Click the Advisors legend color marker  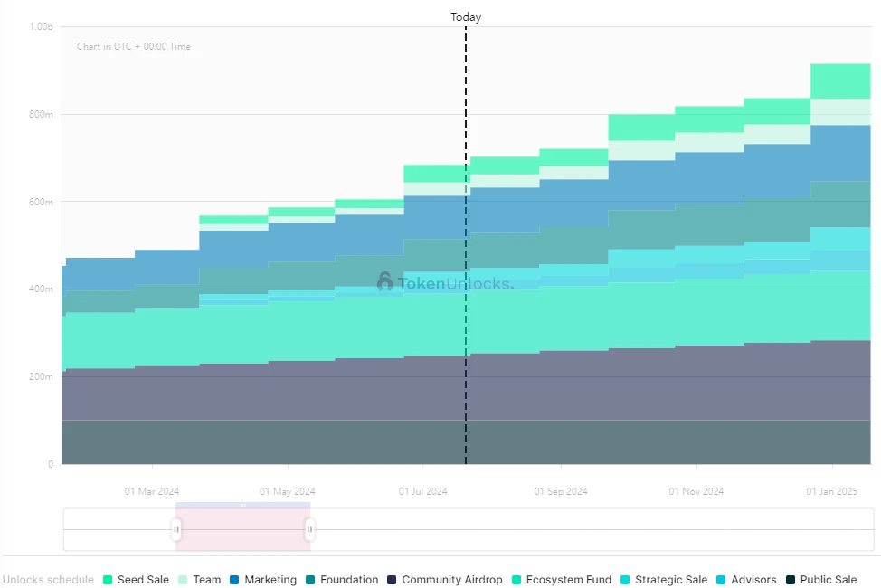[721, 580]
